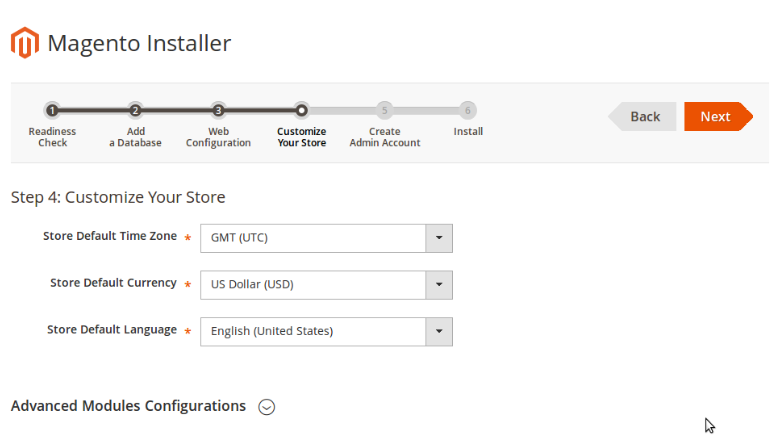Select current step 4 progress circle
The height and width of the screenshot is (442, 781).
click(x=301, y=110)
